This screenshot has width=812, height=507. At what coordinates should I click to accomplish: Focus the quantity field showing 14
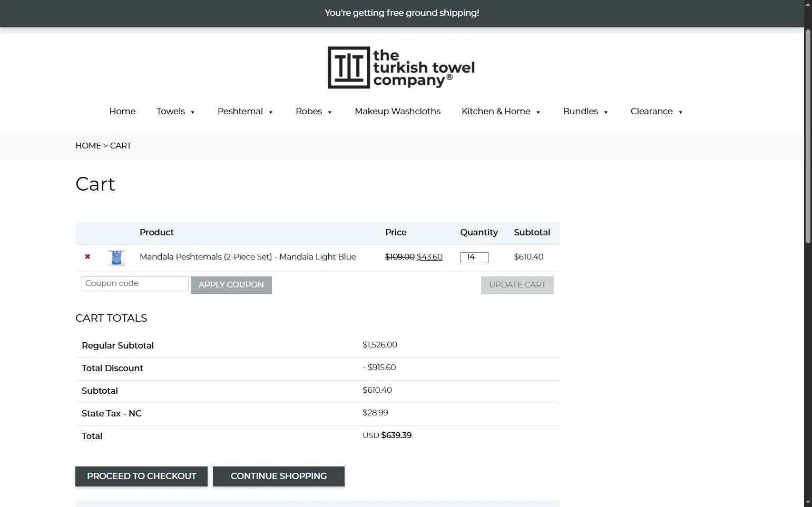click(x=474, y=257)
